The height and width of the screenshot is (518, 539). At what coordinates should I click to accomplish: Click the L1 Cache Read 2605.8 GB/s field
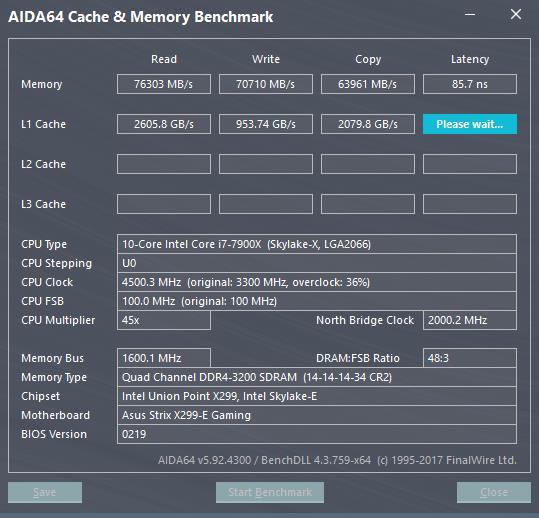click(164, 124)
